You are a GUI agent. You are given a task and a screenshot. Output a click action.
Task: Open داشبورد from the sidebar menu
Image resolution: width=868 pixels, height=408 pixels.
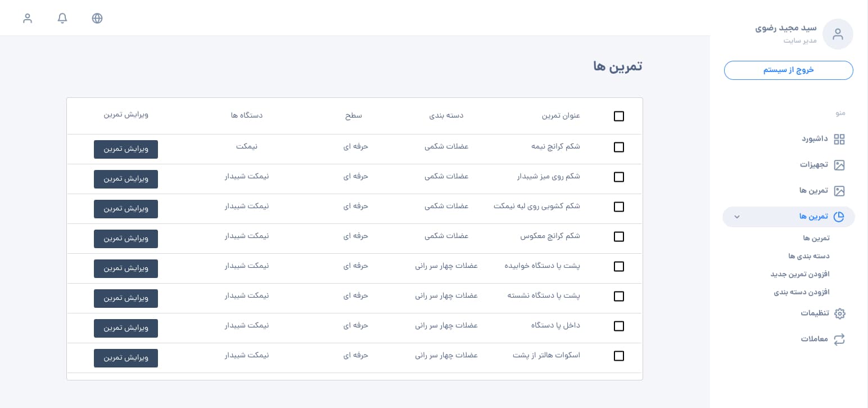click(815, 139)
